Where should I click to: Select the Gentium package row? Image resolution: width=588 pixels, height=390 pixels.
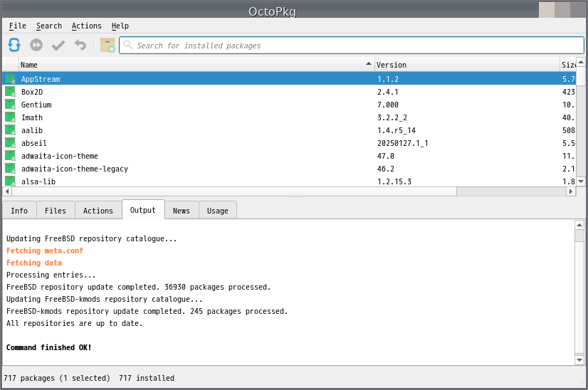289,105
